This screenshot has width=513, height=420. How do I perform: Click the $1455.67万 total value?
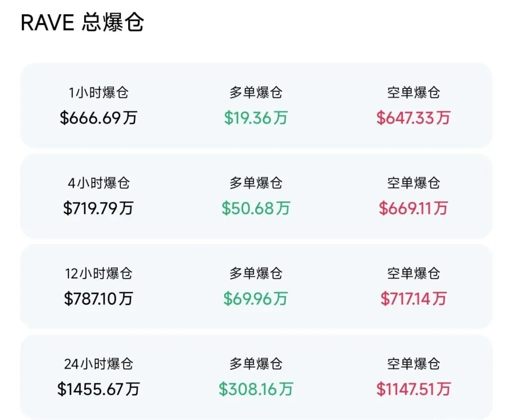[98, 390]
